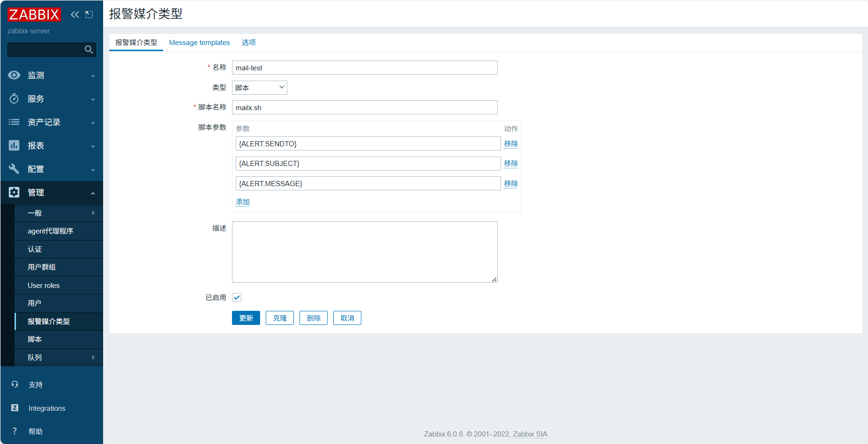Expand the 资产记录 menu

pyautogui.click(x=52, y=122)
